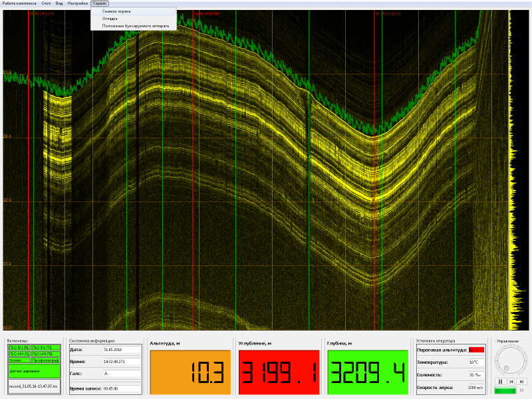The image size is (532, 399).
Task: Click the red Пороговая альтитуда value field
Action: (x=476, y=350)
